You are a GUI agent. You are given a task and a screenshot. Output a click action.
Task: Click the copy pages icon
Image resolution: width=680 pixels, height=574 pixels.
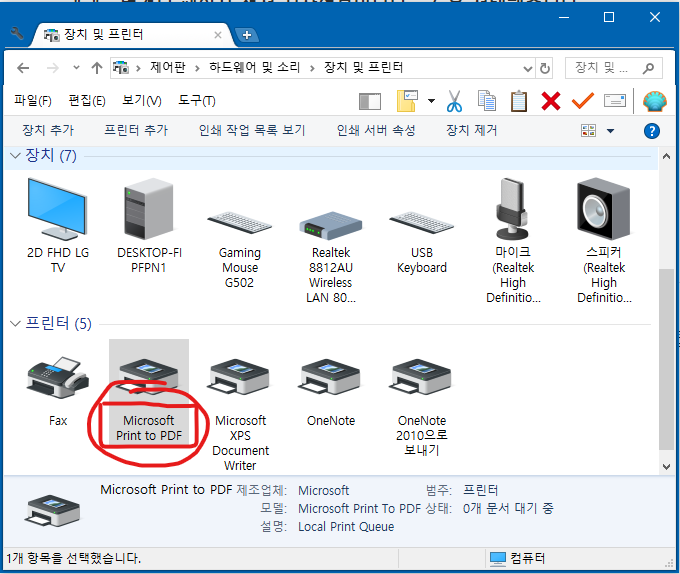pos(487,101)
